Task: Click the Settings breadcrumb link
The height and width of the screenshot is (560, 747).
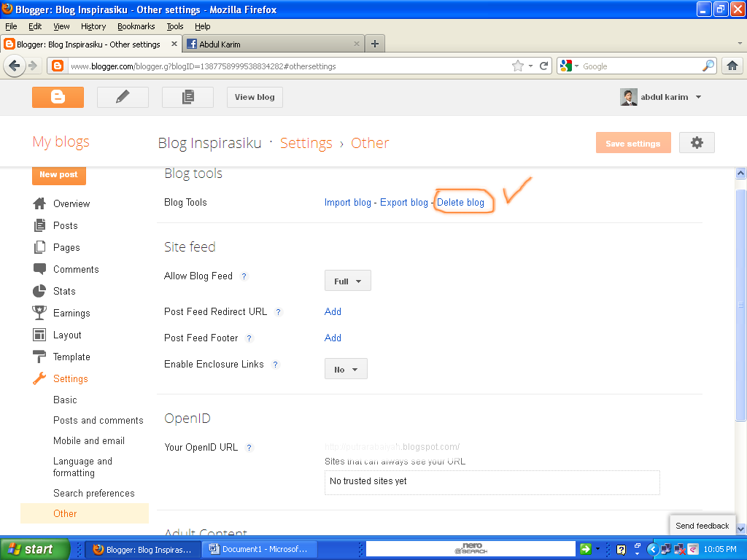Action: 306,144
